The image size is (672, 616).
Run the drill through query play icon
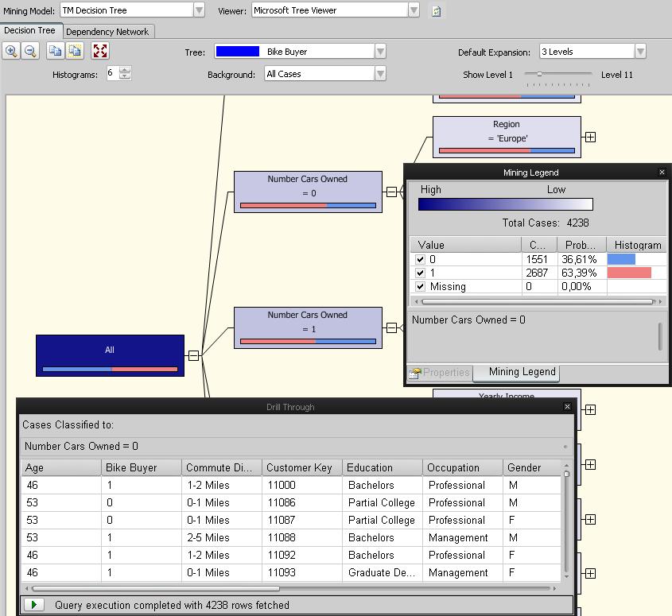pyautogui.click(x=34, y=605)
